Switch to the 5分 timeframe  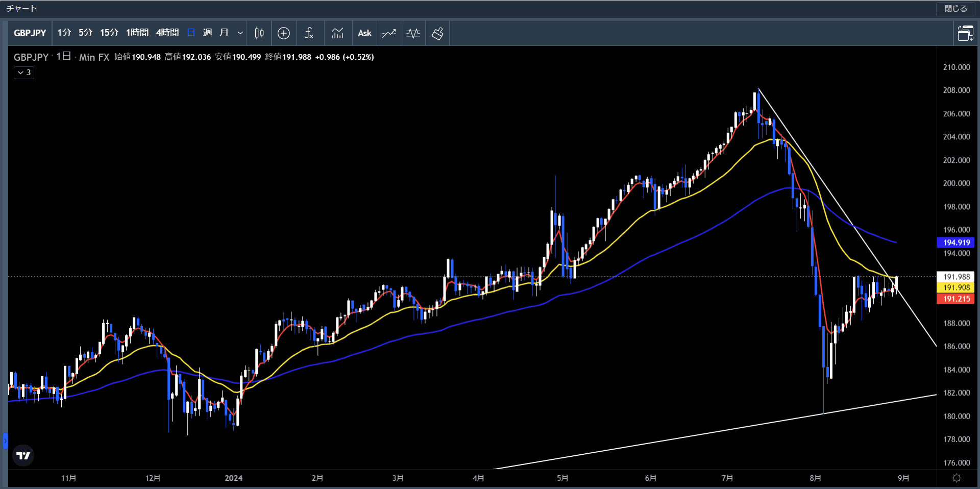pos(85,33)
